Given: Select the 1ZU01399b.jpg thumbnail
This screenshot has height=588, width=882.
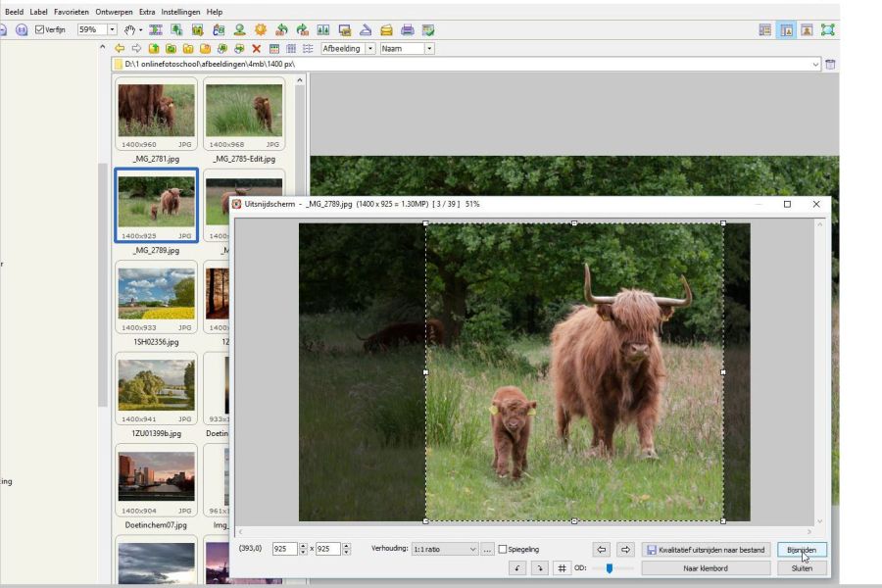Looking at the screenshot, I should (x=157, y=385).
